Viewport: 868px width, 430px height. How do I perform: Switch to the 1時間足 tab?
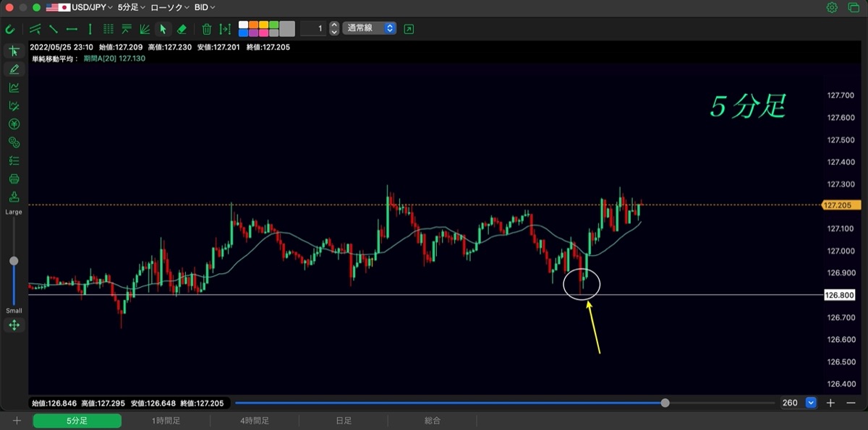[166, 420]
